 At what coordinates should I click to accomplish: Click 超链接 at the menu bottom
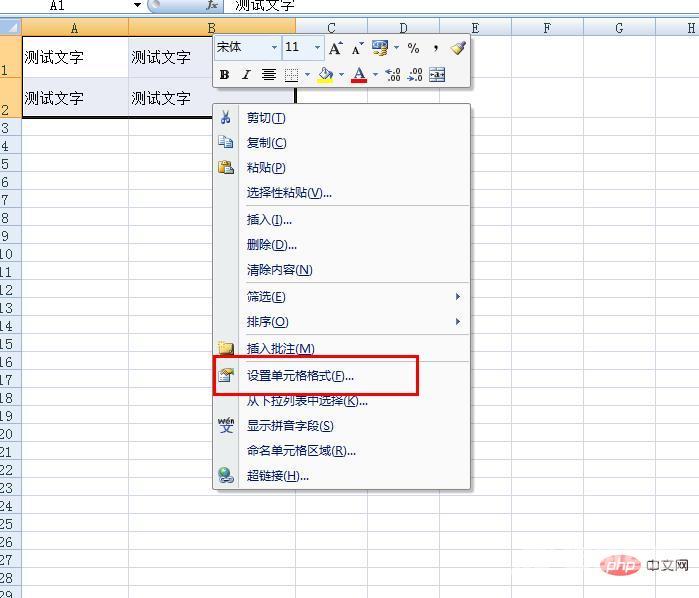click(x=278, y=476)
